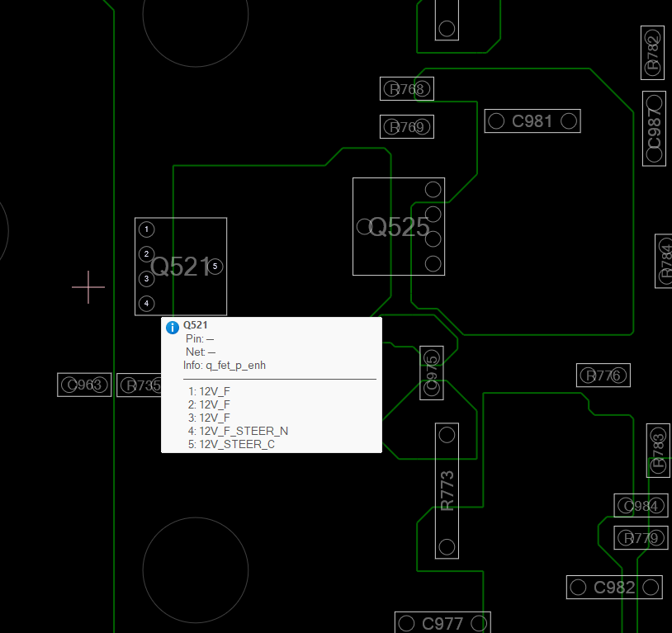Click the 12V_F_STEER_N net in tooltip
This screenshot has width=672, height=633.
pos(244,431)
